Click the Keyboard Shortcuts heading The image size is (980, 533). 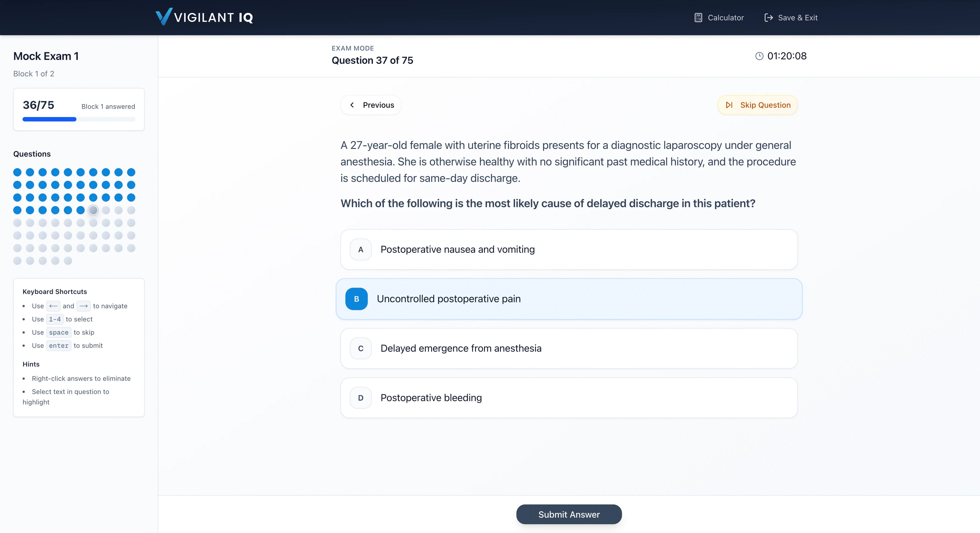coord(55,292)
